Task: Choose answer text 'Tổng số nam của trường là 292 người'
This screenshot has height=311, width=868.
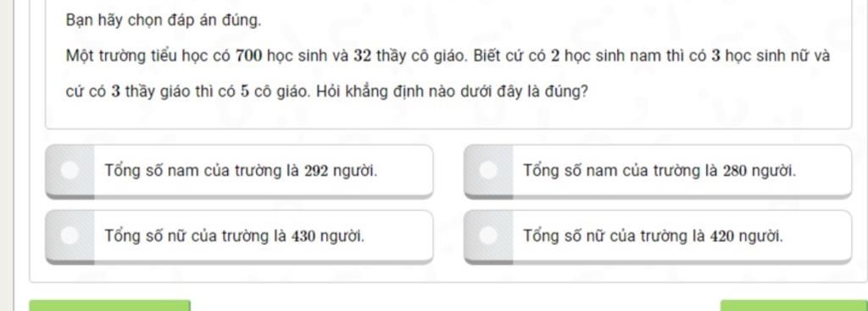Action: coord(242,171)
